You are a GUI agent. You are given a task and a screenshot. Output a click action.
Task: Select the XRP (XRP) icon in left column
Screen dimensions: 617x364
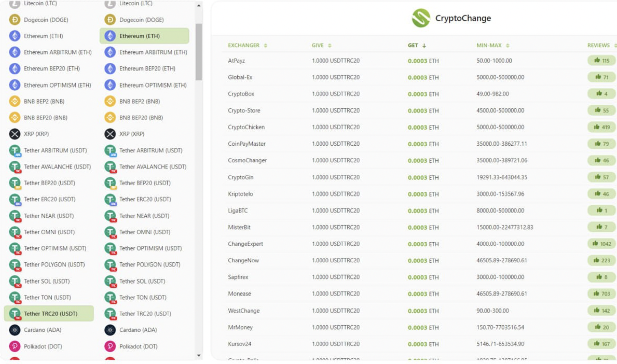pos(15,134)
